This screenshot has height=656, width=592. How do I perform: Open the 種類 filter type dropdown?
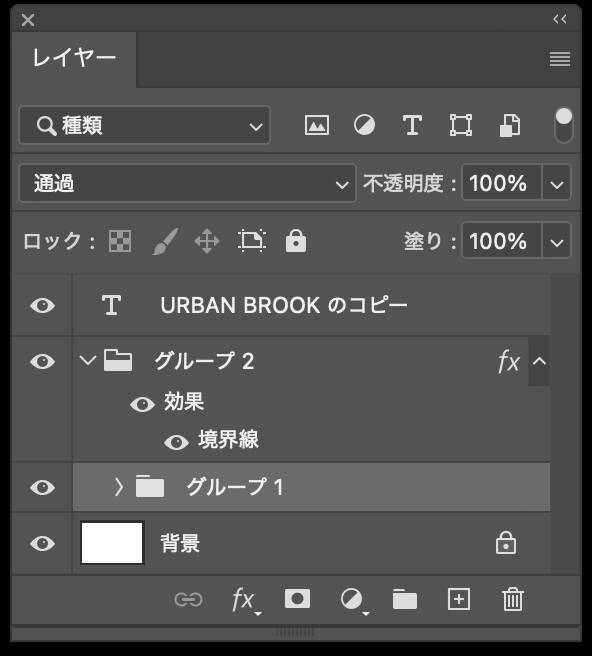click(x=145, y=125)
